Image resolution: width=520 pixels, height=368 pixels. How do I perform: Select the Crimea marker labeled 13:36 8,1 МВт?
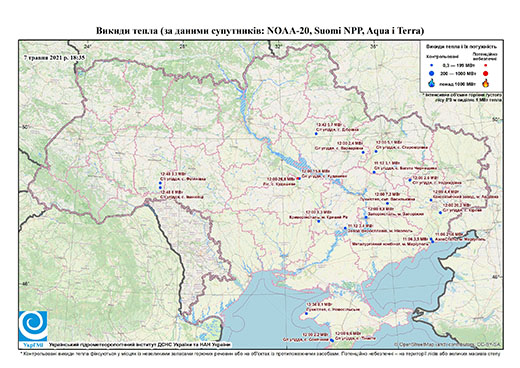tap(307, 314)
